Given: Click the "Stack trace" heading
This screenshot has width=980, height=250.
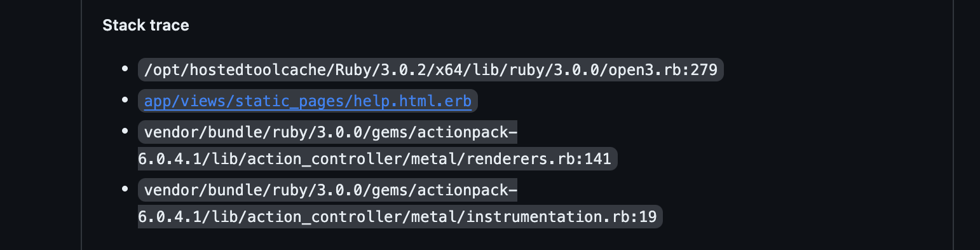Looking at the screenshot, I should (146, 25).
